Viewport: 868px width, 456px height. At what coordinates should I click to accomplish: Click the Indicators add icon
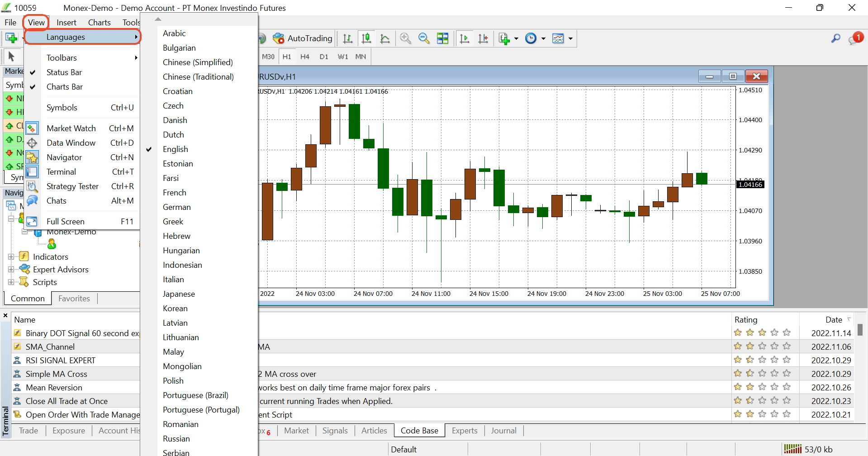(504, 38)
